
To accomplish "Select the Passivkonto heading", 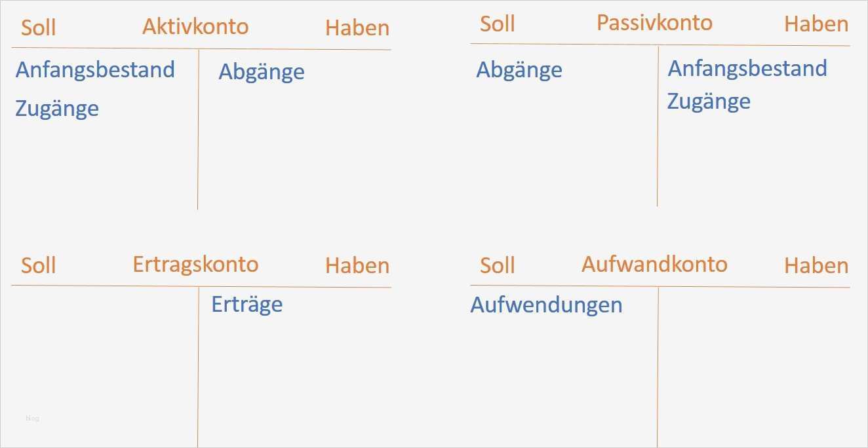I will (x=654, y=23).
